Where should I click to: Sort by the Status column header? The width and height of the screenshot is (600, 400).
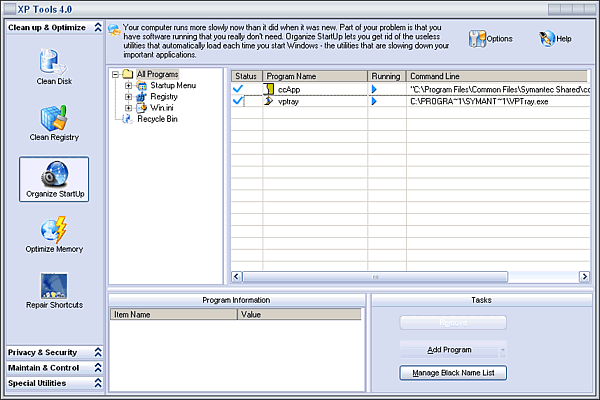246,76
